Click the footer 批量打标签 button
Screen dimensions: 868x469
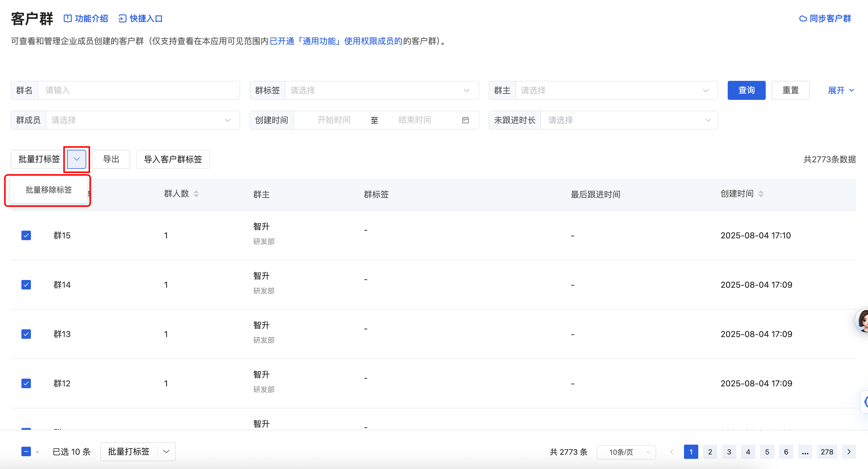pos(129,451)
